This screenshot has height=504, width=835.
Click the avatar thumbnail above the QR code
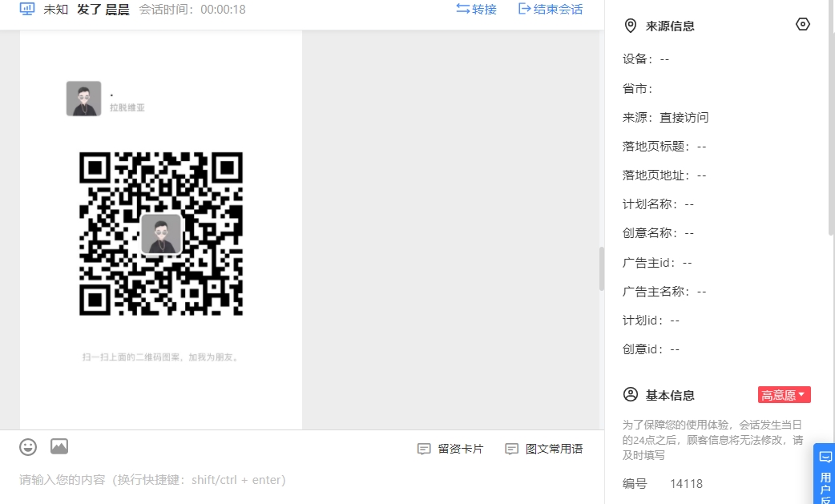coord(83,99)
